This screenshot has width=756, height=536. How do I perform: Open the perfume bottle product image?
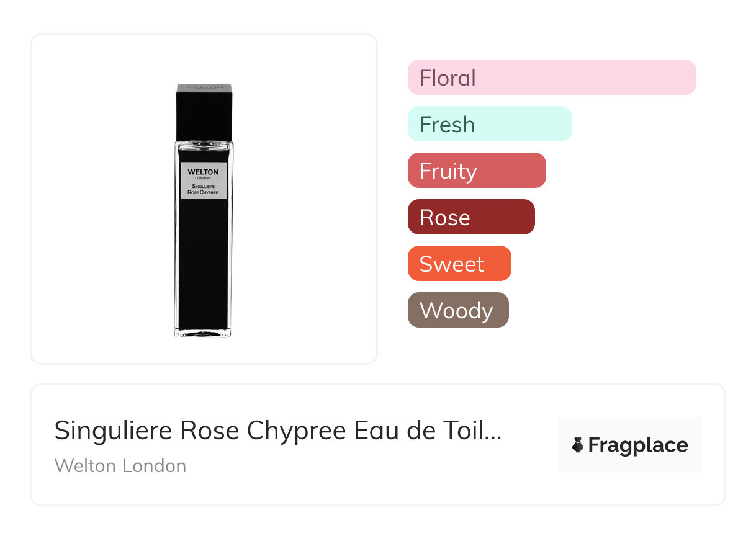click(x=204, y=211)
